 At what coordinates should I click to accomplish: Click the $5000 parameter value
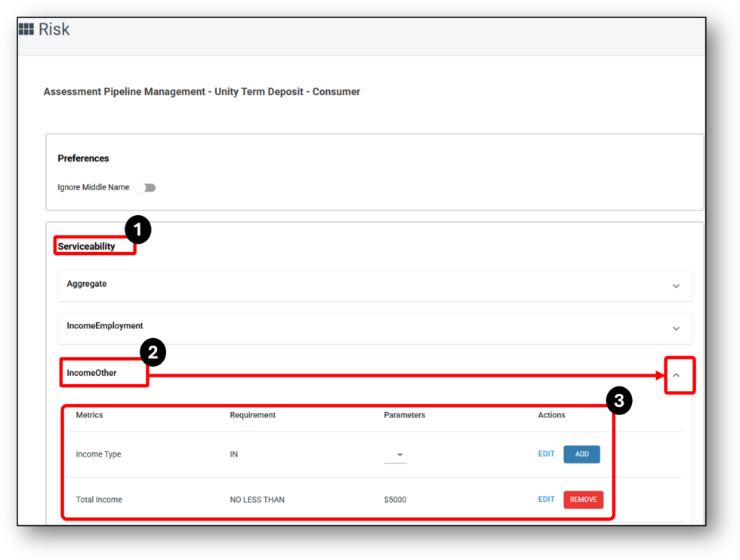(395, 499)
